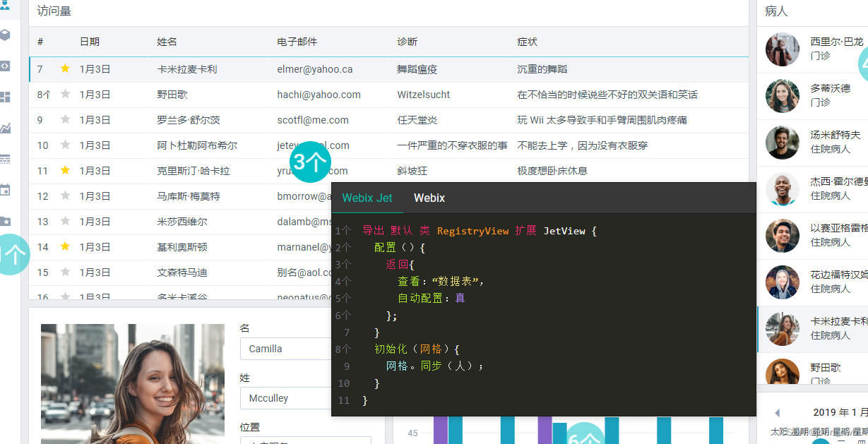Sort table by the # column header
Image resolution: width=868 pixels, height=444 pixels.
[40, 42]
